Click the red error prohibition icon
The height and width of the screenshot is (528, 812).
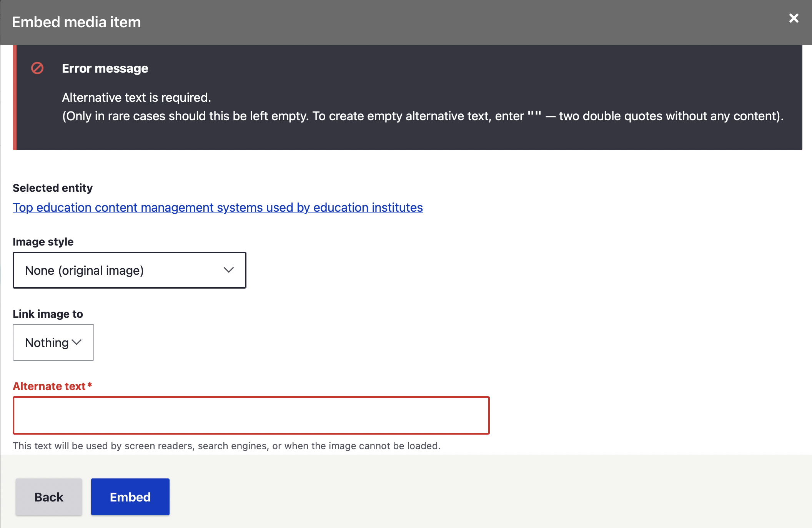point(37,68)
